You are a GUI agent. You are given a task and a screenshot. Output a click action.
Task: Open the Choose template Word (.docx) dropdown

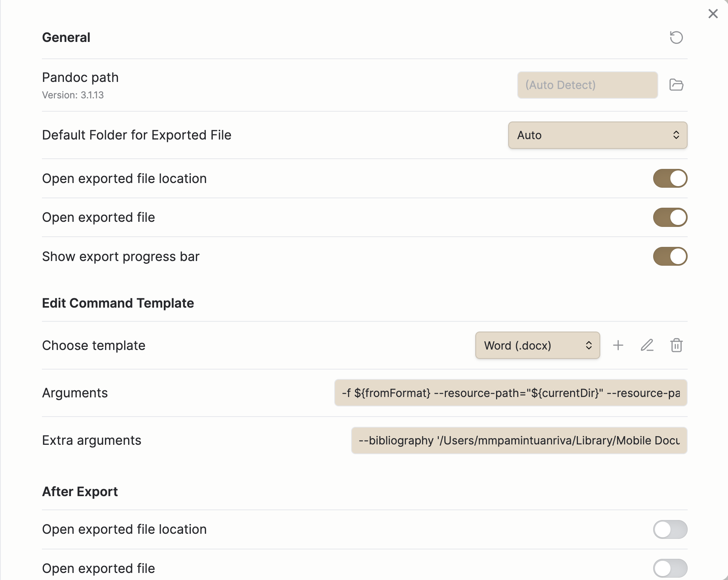point(538,345)
